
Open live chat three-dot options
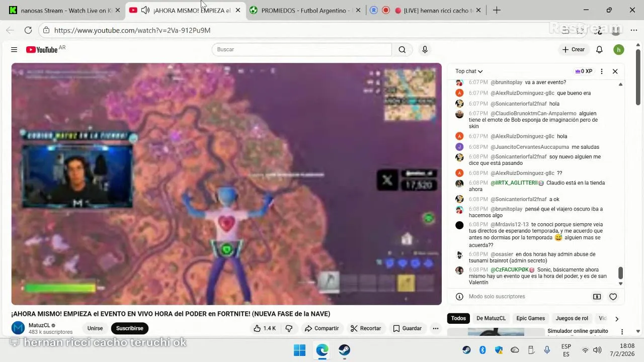[x=601, y=71]
